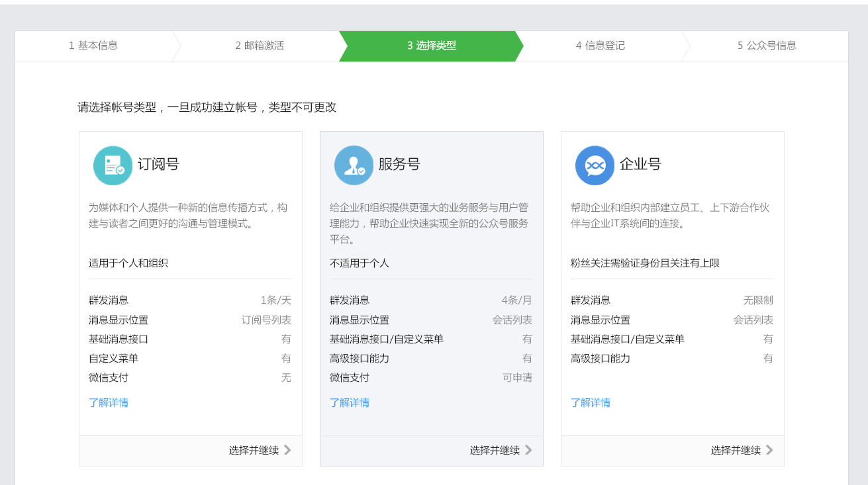Click the 订阅号 card title
The height and width of the screenshot is (485, 868).
pyautogui.click(x=159, y=164)
